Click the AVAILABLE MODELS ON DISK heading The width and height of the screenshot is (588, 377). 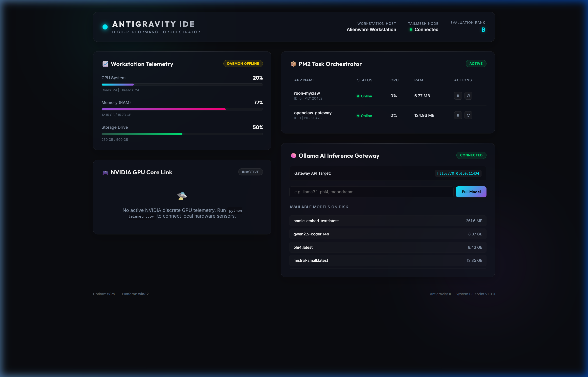[x=319, y=207]
